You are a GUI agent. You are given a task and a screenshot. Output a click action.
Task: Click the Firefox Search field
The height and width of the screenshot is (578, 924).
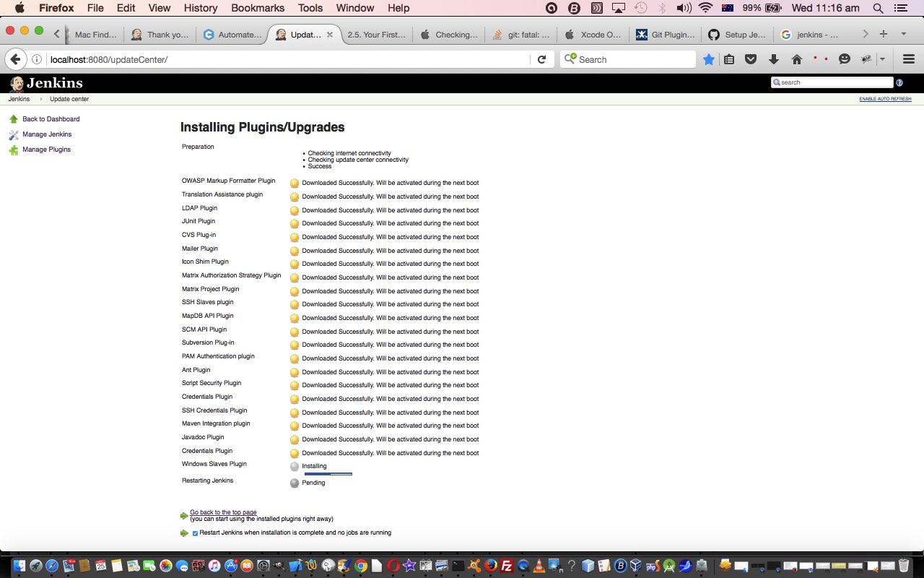[627, 59]
